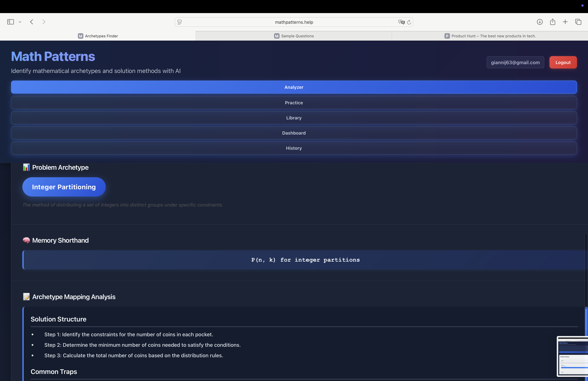Open the Safari downloads icon
Screen dimensions: 588x381
[x=540, y=22]
